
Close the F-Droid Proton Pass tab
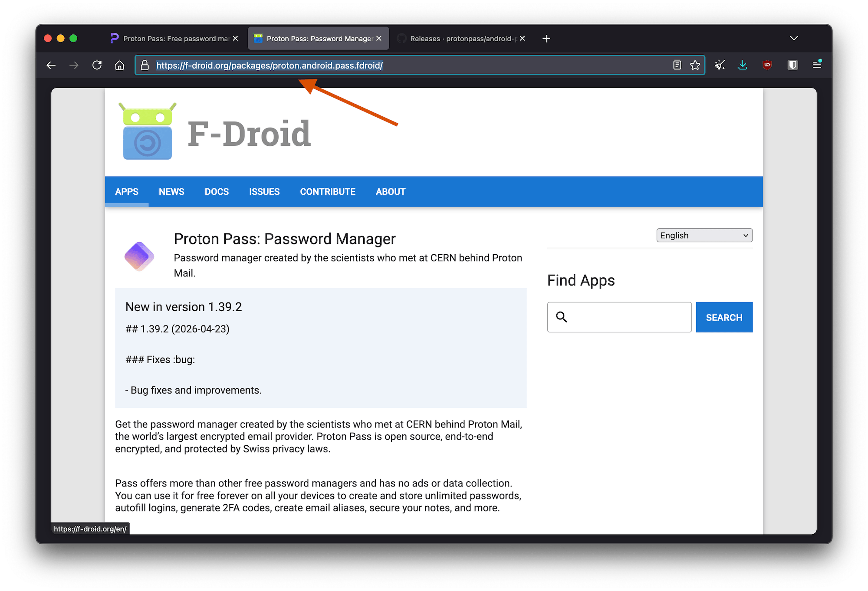coord(379,39)
